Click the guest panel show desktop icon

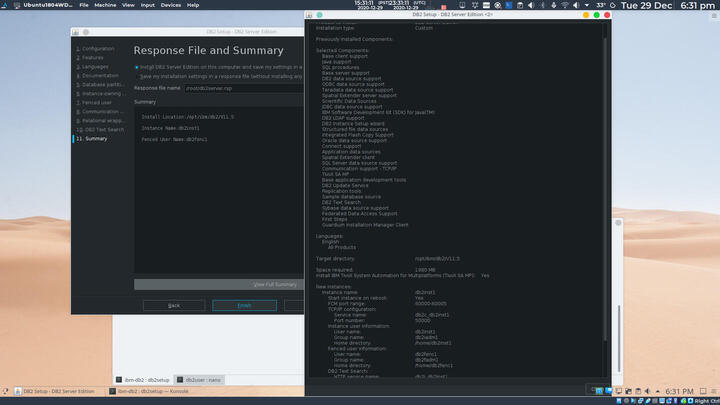(703, 391)
